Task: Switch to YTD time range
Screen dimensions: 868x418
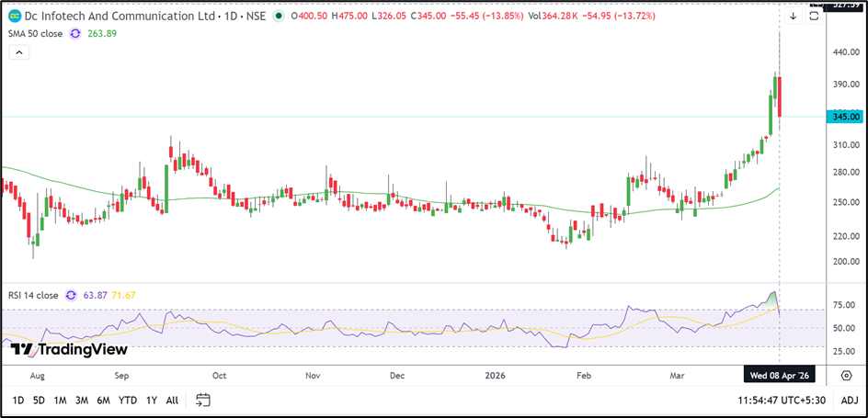Action: tap(127, 400)
